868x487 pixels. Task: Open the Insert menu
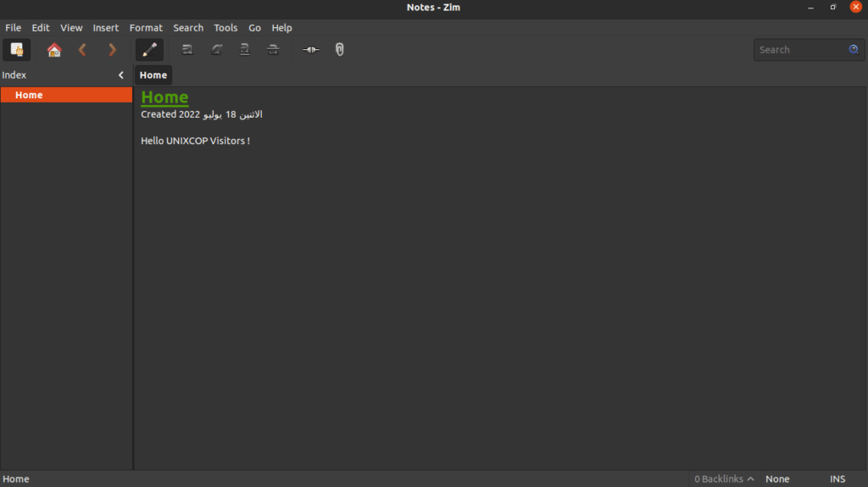(x=106, y=28)
